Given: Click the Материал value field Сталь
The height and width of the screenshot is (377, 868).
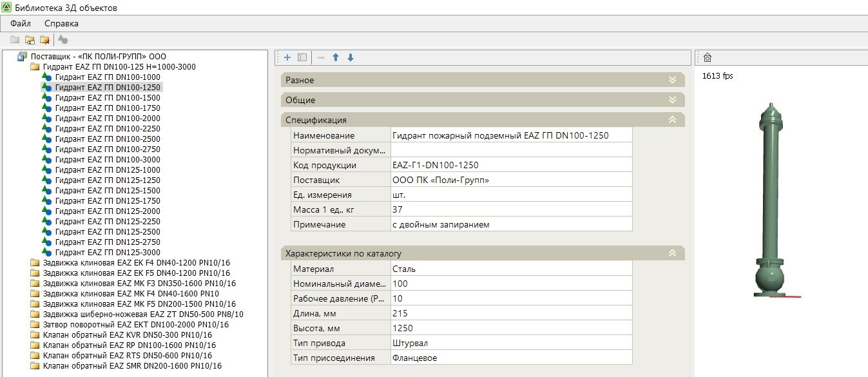Looking at the screenshot, I should point(510,269).
